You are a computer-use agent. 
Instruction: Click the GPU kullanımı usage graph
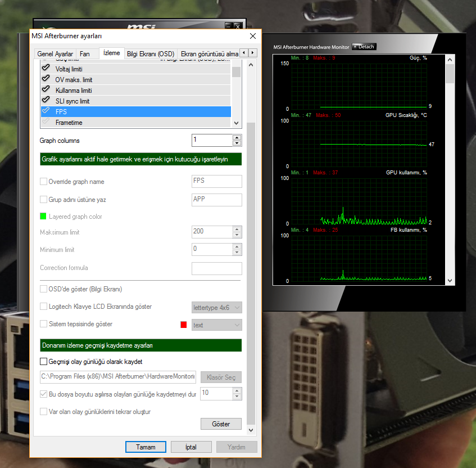359,201
